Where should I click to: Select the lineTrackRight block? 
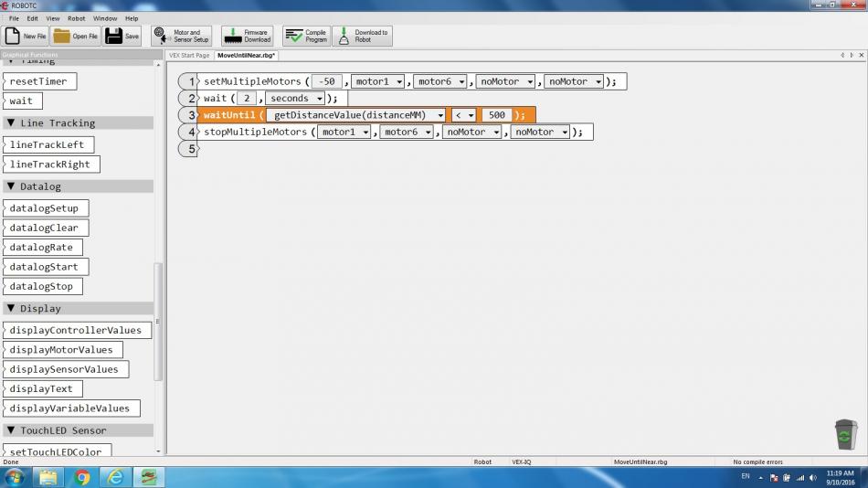point(51,164)
